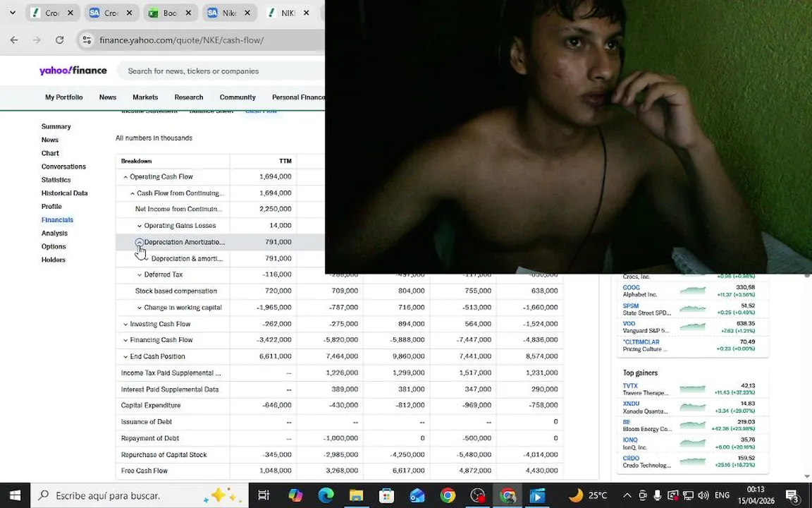Open network settings tray icon

[688, 495]
